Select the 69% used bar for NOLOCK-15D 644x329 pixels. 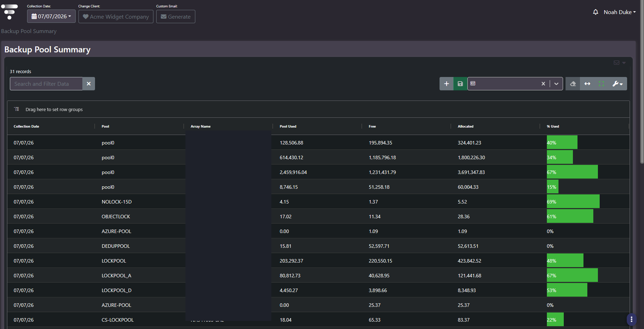pyautogui.click(x=573, y=201)
